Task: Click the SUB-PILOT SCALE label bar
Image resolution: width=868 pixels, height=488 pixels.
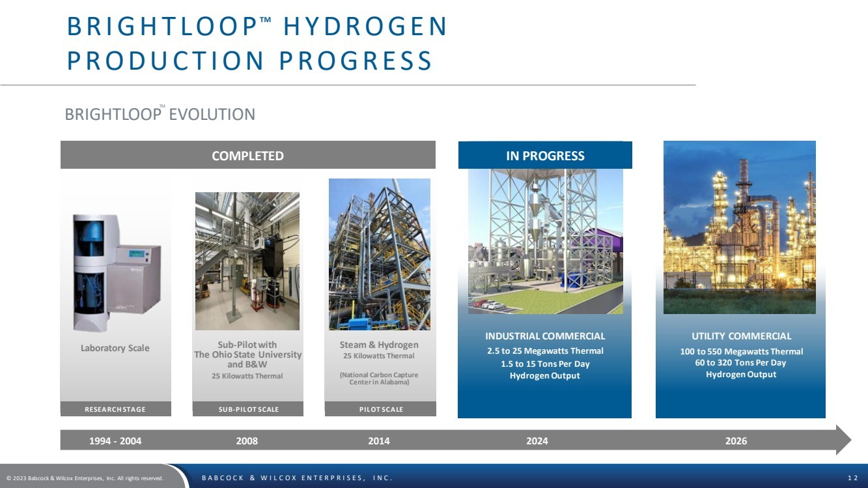Action: (x=247, y=409)
